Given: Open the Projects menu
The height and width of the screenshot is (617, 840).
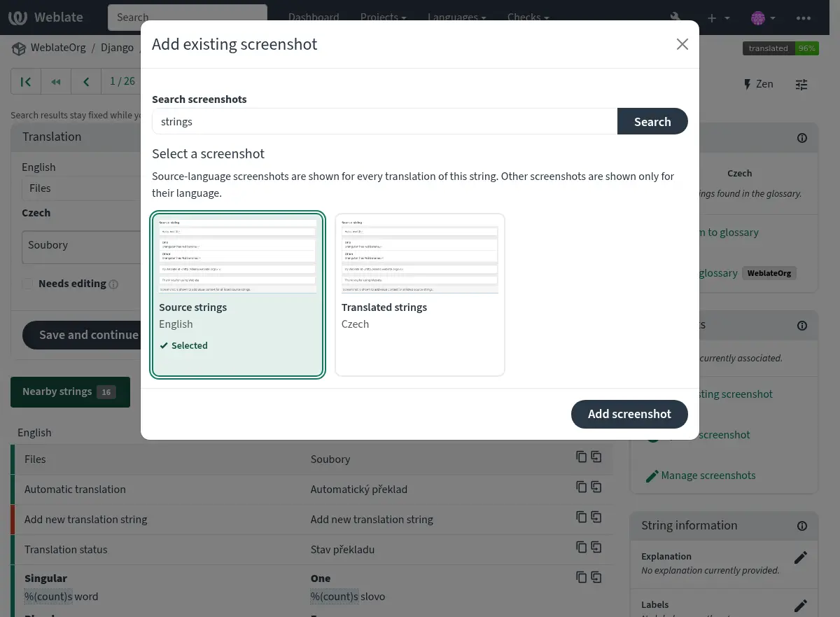Looking at the screenshot, I should click(384, 18).
